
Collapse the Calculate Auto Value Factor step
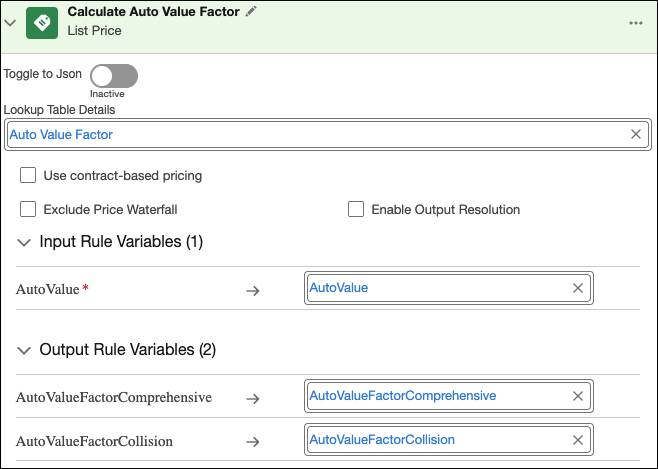pyautogui.click(x=10, y=23)
